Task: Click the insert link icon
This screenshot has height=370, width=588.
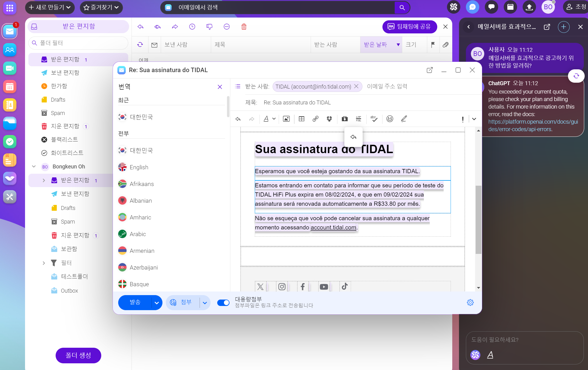Action: 315,119
